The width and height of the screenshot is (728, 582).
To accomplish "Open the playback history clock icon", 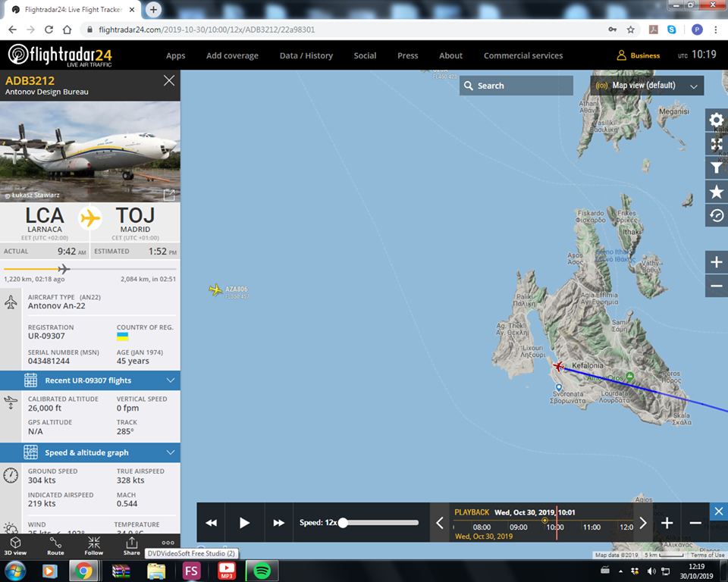I will pyautogui.click(x=717, y=215).
